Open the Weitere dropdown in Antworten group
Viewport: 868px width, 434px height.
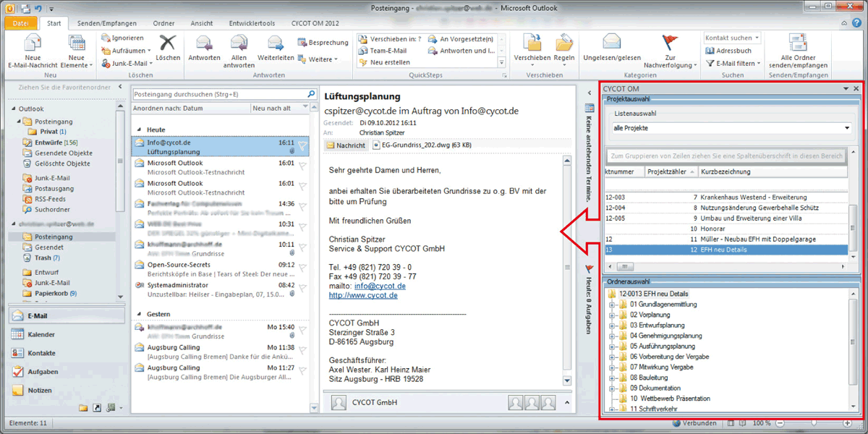pyautogui.click(x=317, y=59)
